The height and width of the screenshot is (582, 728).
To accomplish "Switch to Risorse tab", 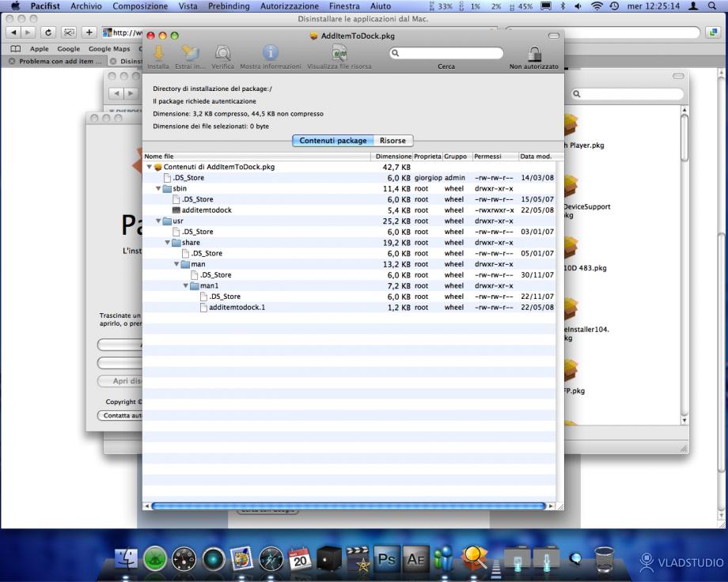I will 392,141.
